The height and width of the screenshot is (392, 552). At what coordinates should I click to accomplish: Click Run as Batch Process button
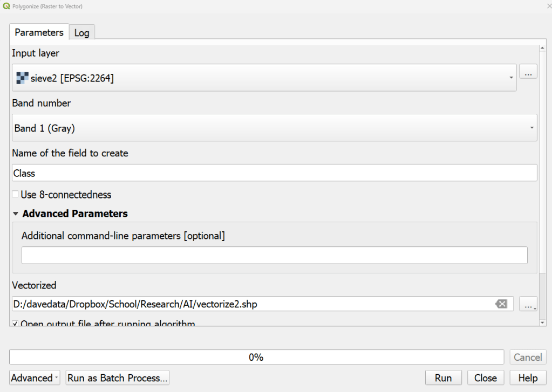pyautogui.click(x=118, y=378)
